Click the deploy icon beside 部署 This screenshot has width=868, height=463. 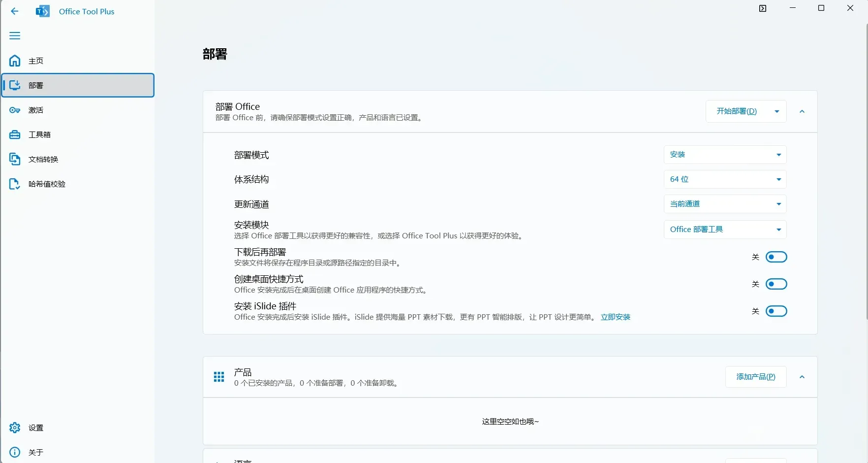coord(15,85)
